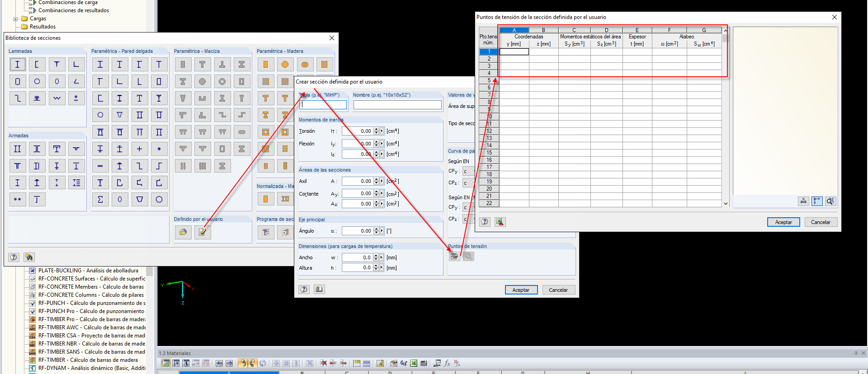Choose the rolled angle L-section in Laminadas
Image resolution: width=868 pixels, height=374 pixels.
point(76,65)
